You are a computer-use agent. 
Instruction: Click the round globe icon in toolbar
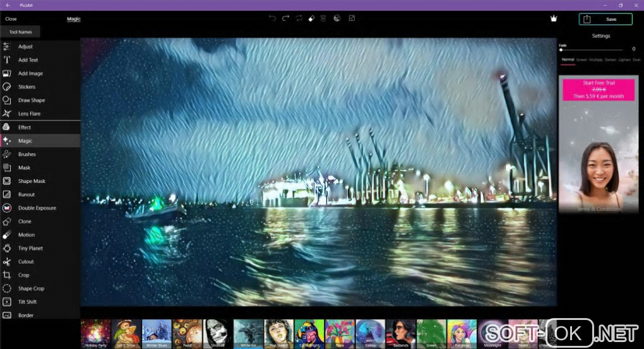tap(337, 18)
